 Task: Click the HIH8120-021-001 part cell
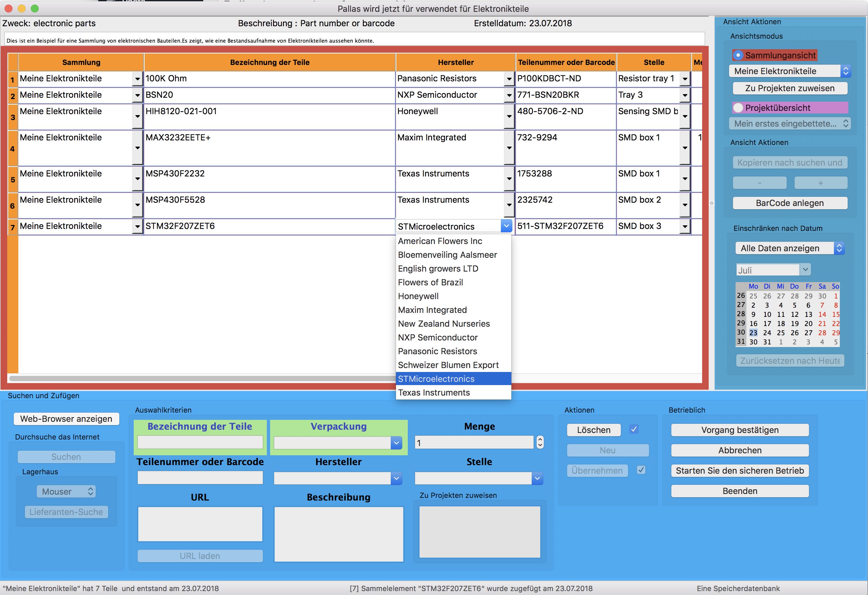pyautogui.click(x=269, y=117)
